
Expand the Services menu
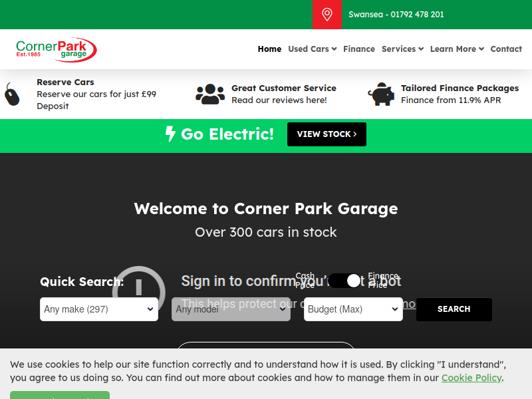pos(402,49)
